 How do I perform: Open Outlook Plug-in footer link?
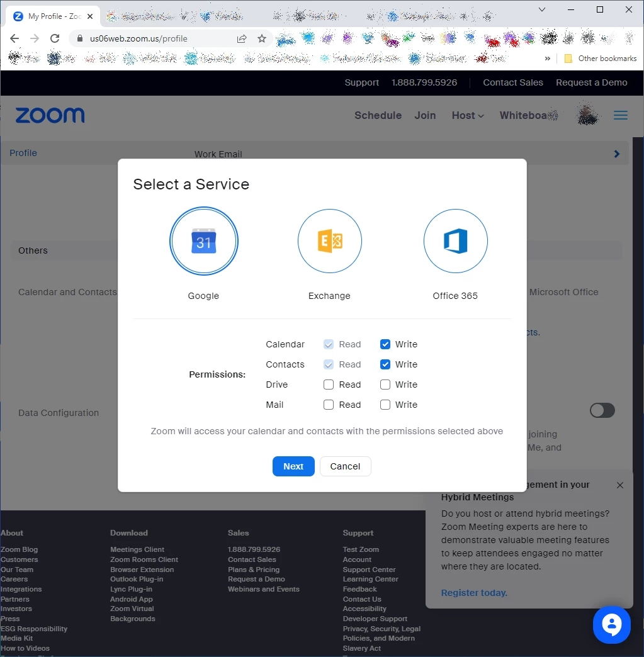[x=137, y=579]
